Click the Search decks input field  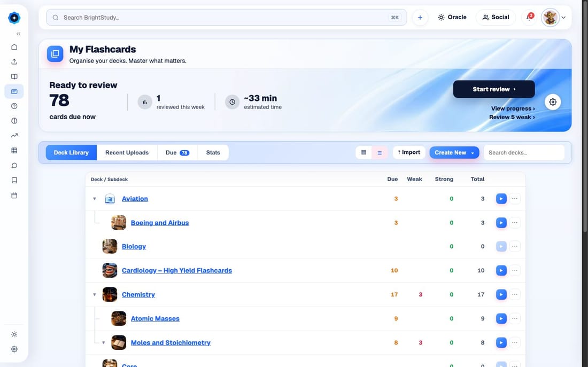tap(524, 153)
